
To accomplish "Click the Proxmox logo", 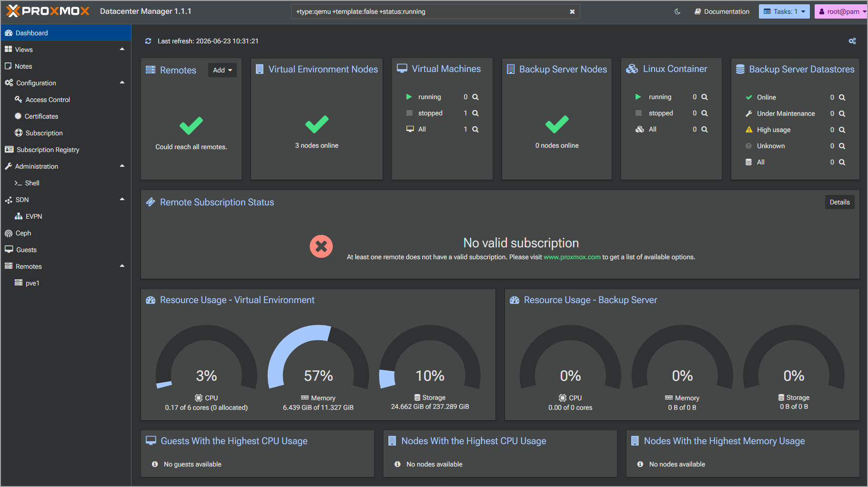I will (x=48, y=11).
